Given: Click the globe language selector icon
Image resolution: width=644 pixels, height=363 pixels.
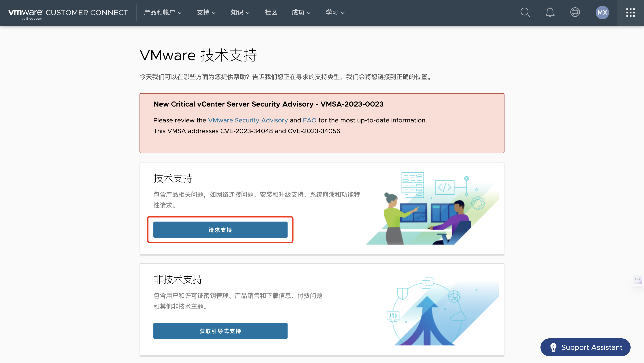Looking at the screenshot, I should tap(575, 12).
